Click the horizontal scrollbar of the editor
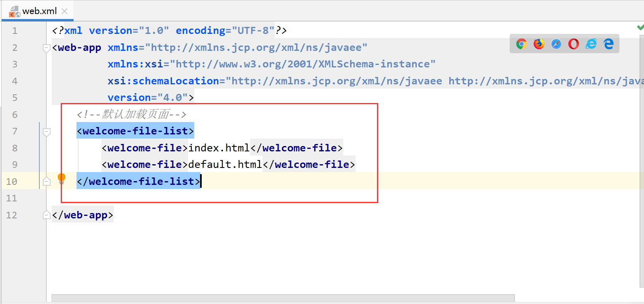Viewport: 644px width, 304px height. click(x=283, y=298)
